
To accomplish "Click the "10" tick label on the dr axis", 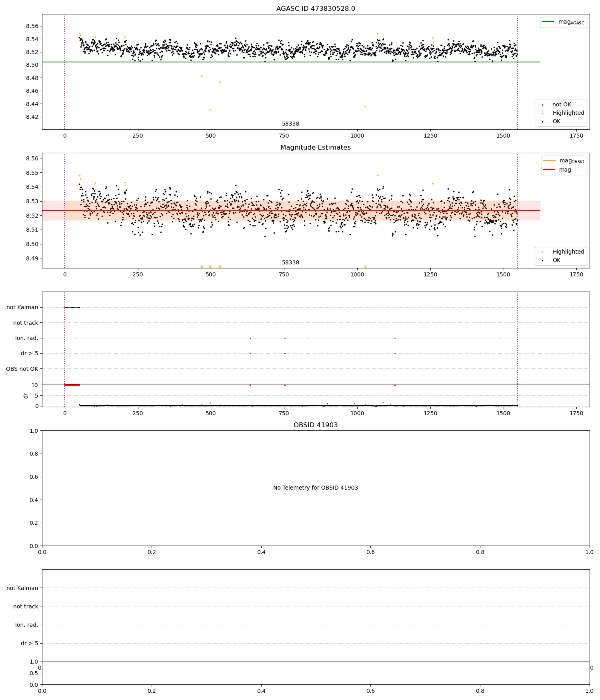I will tap(35, 385).
